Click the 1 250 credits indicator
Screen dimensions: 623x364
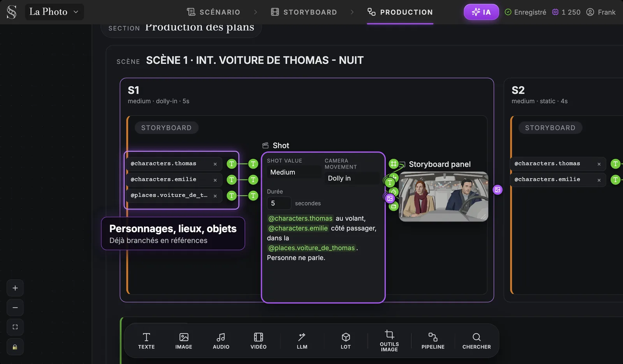566,12
